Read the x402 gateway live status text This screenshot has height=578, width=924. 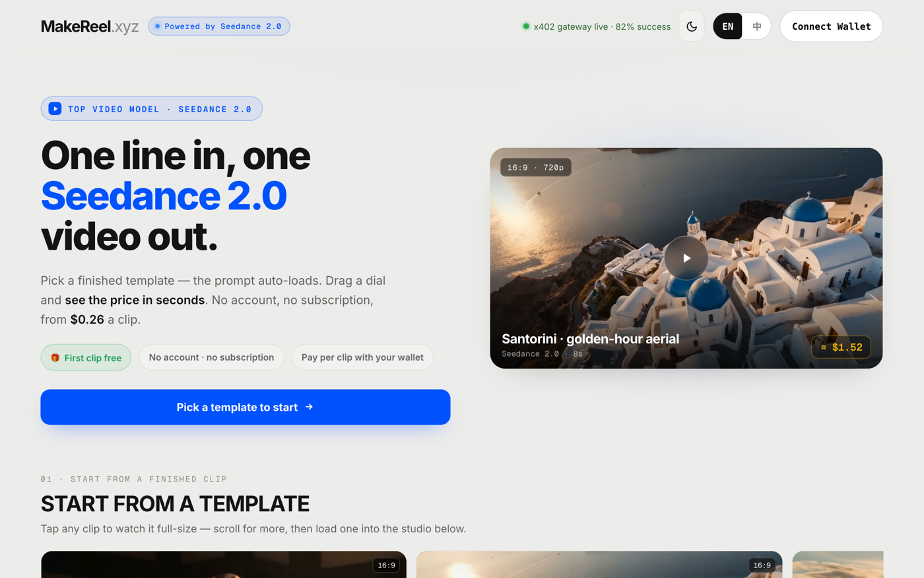click(602, 26)
